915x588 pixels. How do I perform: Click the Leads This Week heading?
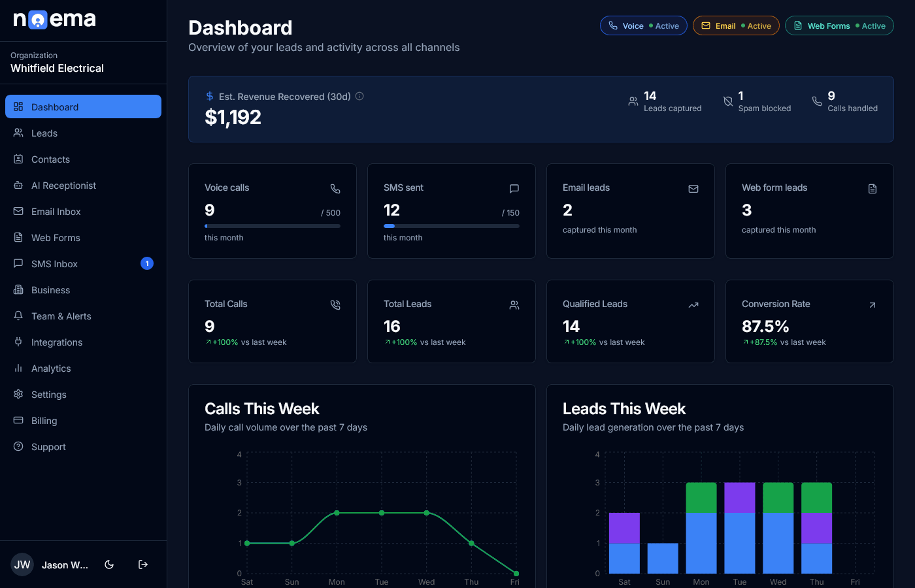[624, 409]
